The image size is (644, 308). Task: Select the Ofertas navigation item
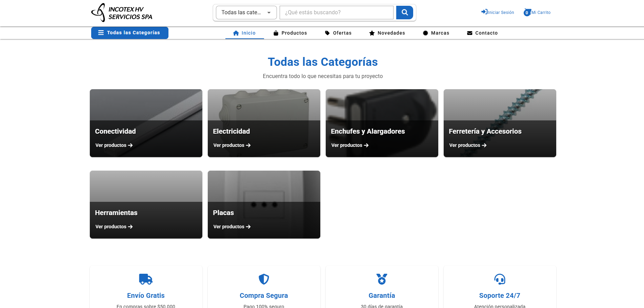pyautogui.click(x=338, y=33)
